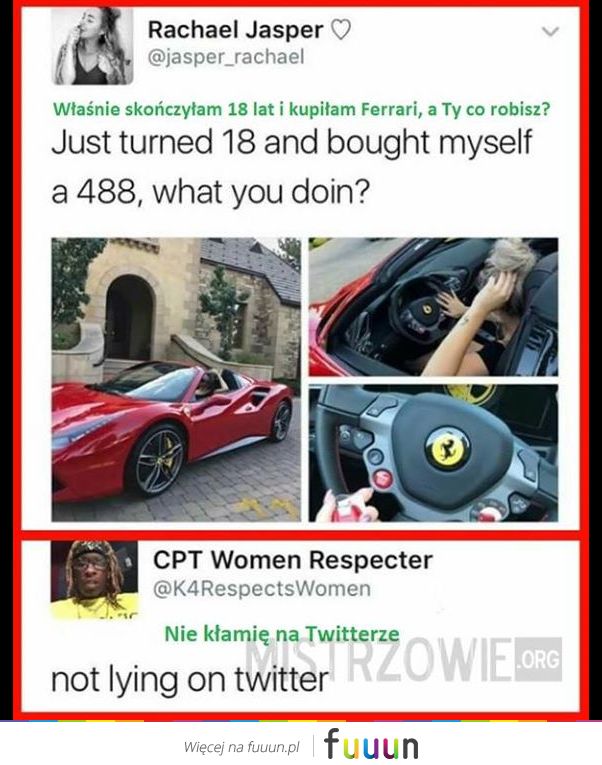Click the heart icon beside Rachael Jasper

pos(341,31)
